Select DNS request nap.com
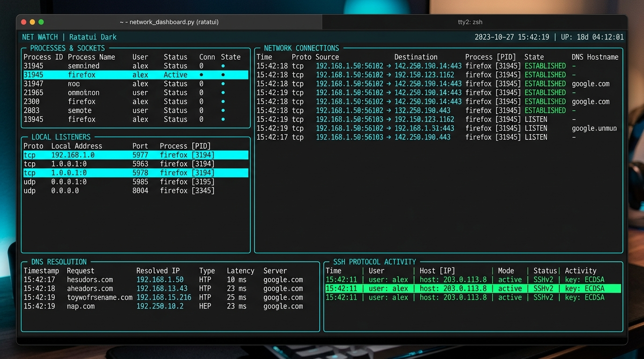 click(81, 306)
